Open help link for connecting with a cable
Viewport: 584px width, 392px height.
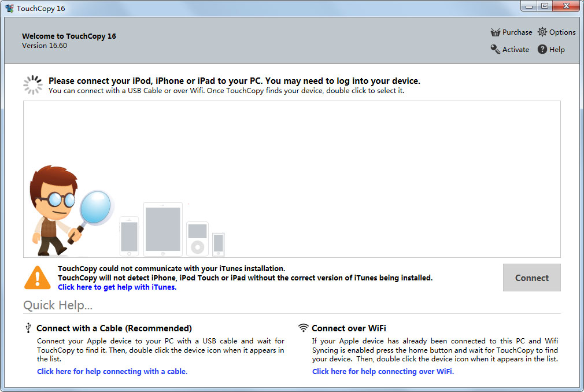112,372
